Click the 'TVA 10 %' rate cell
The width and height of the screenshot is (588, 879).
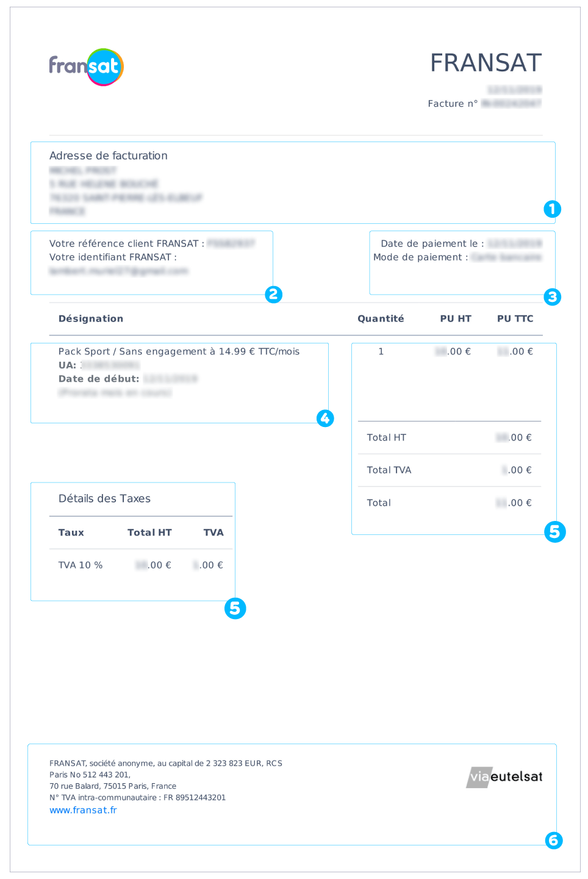tap(81, 565)
